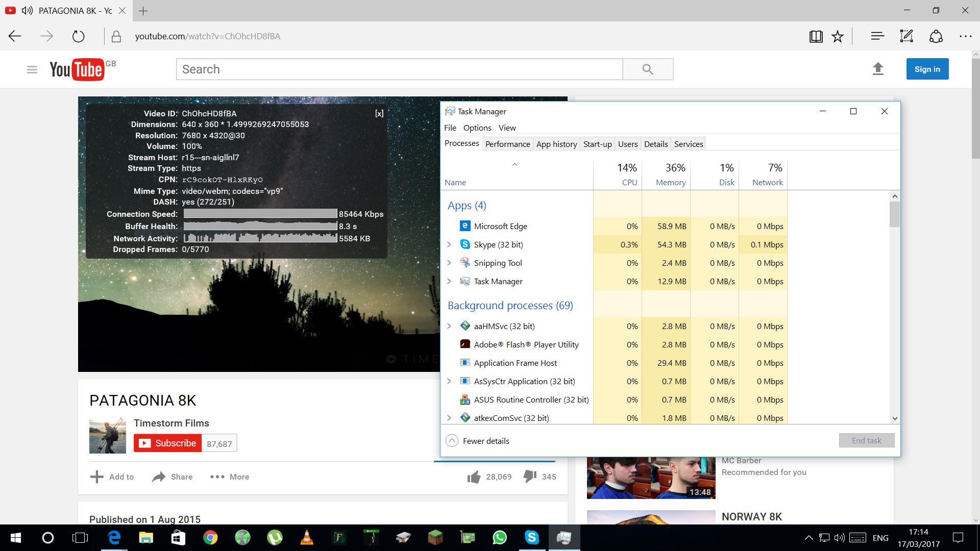This screenshot has height=551, width=980.
Task: Open Edge more actions ellipsis
Action: [965, 36]
